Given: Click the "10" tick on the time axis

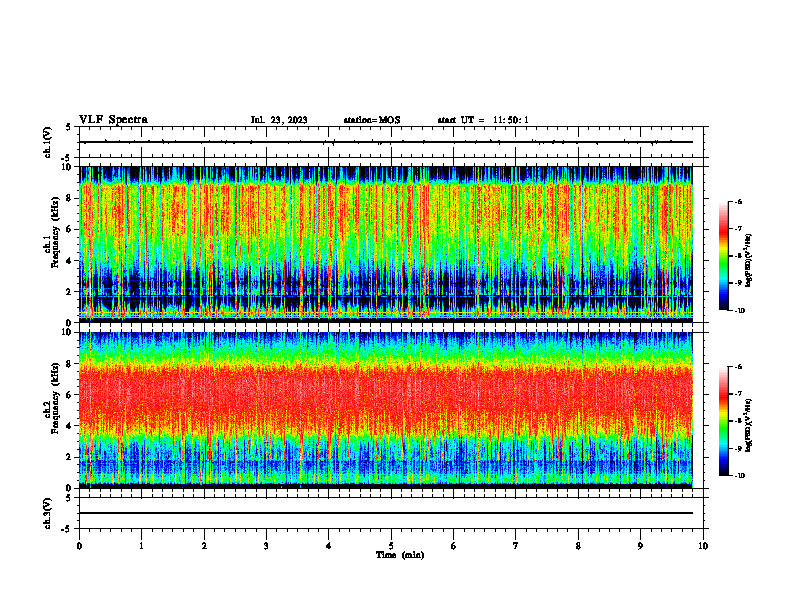Looking at the screenshot, I should pos(703,546).
